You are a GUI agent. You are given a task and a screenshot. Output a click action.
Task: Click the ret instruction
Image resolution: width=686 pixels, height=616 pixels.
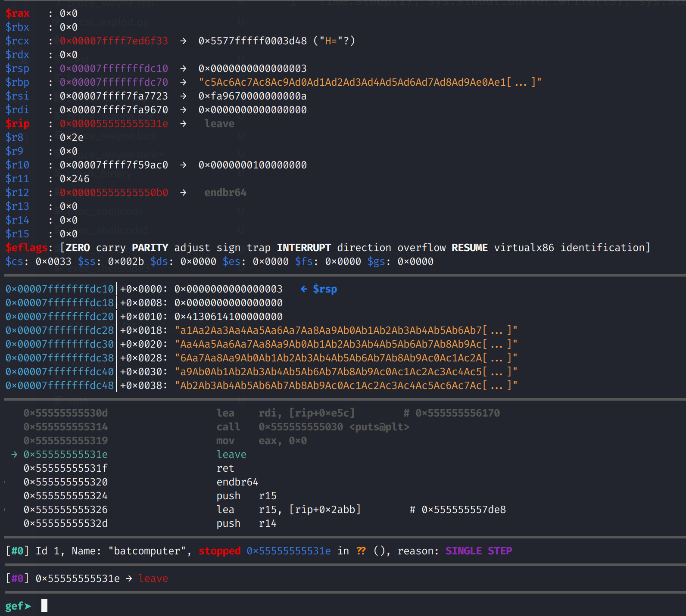point(225,468)
